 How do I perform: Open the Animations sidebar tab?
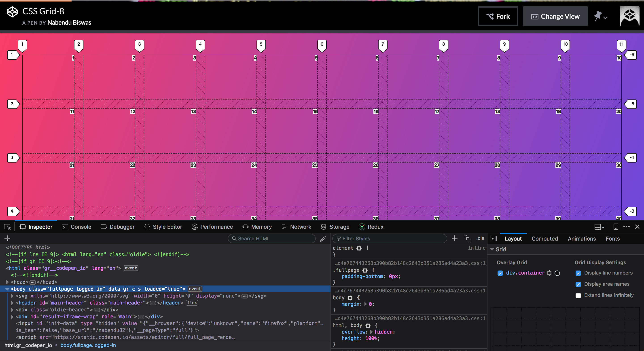pyautogui.click(x=581, y=239)
